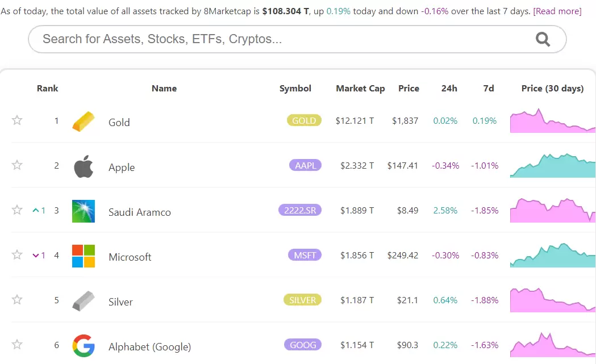Open the Alphabet (Google) name link
This screenshot has width=596, height=364.
[150, 347]
